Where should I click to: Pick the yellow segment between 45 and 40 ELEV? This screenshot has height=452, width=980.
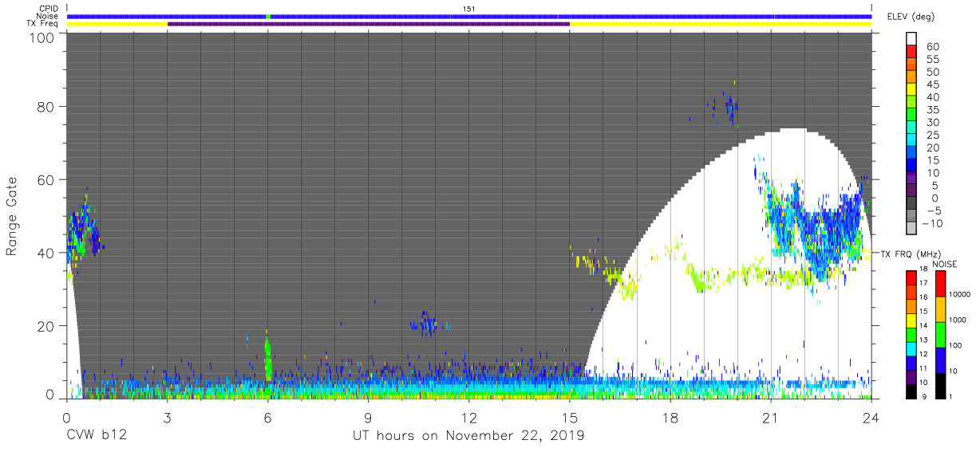coord(911,91)
